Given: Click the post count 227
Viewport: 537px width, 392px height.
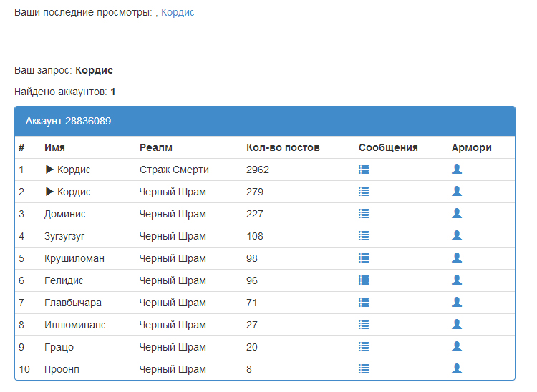Looking at the screenshot, I should click(x=255, y=214).
